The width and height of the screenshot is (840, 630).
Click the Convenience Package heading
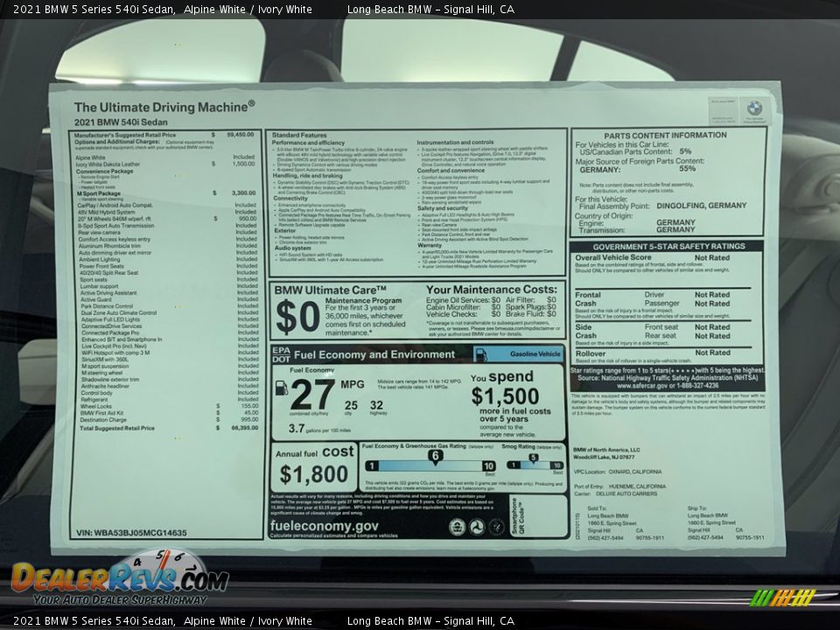(x=104, y=171)
